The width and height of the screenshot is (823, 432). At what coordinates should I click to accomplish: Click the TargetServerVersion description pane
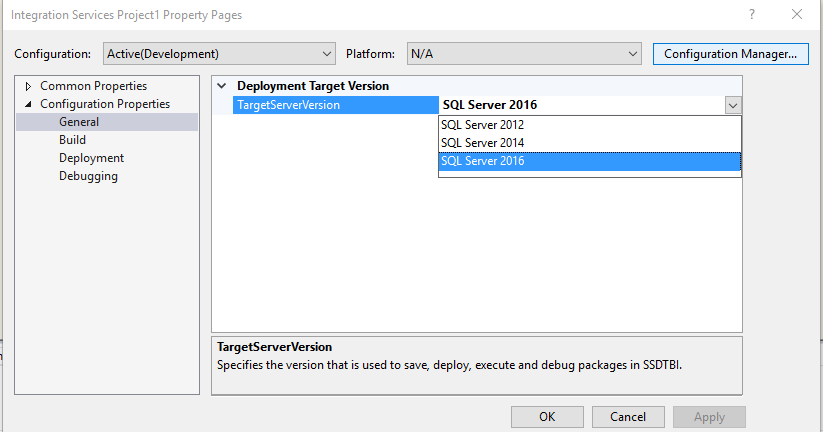pyautogui.click(x=477, y=364)
